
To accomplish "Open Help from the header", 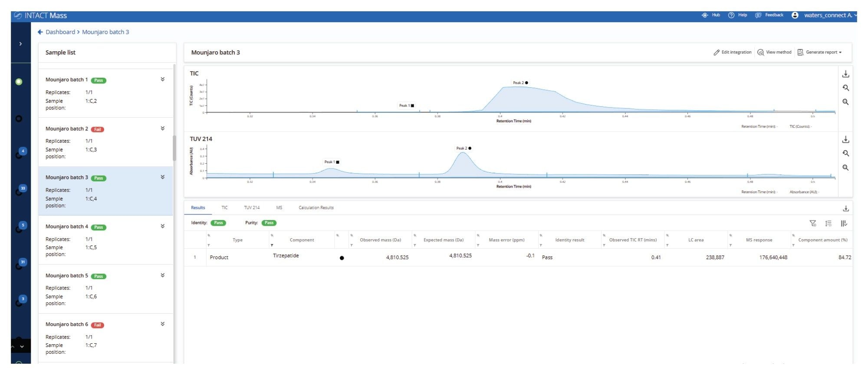I will pos(737,15).
